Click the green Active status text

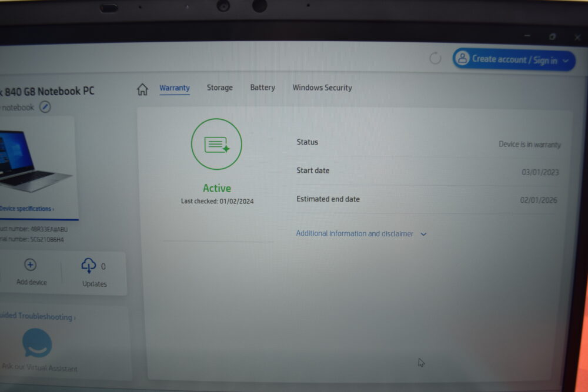pyautogui.click(x=217, y=188)
